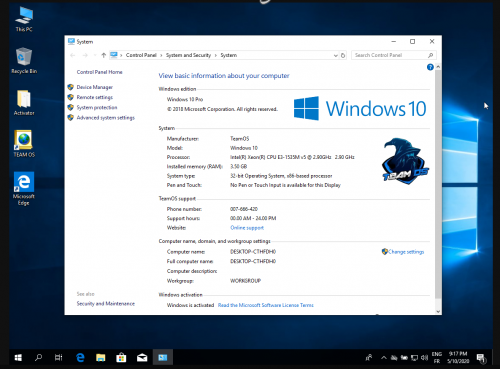Follow the Online support website link
The height and width of the screenshot is (369, 500).
247,228
